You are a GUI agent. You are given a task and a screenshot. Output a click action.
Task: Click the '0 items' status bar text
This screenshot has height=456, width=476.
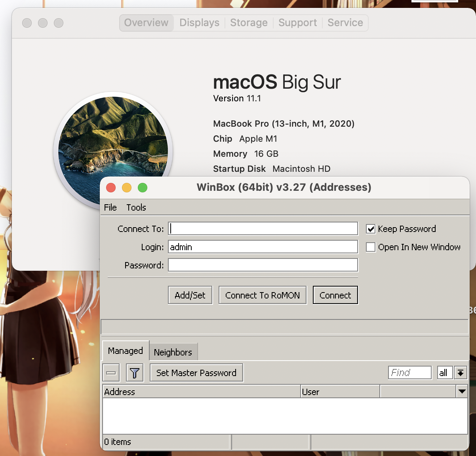(x=118, y=442)
